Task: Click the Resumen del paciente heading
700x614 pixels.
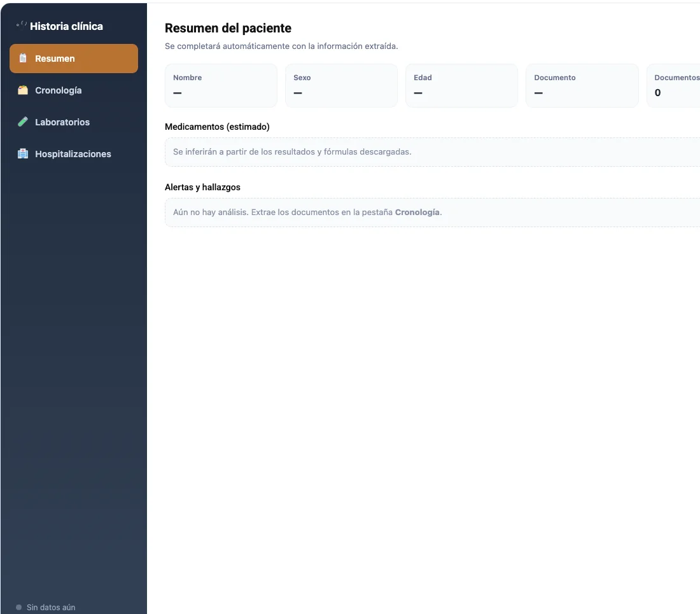Action: coord(228,28)
